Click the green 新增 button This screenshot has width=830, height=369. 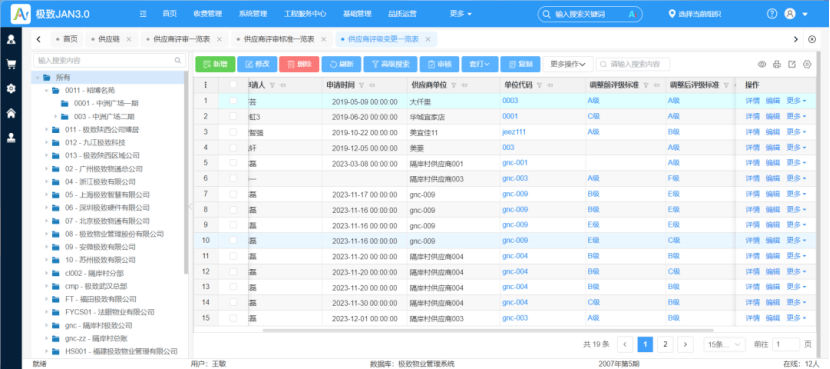coord(215,65)
